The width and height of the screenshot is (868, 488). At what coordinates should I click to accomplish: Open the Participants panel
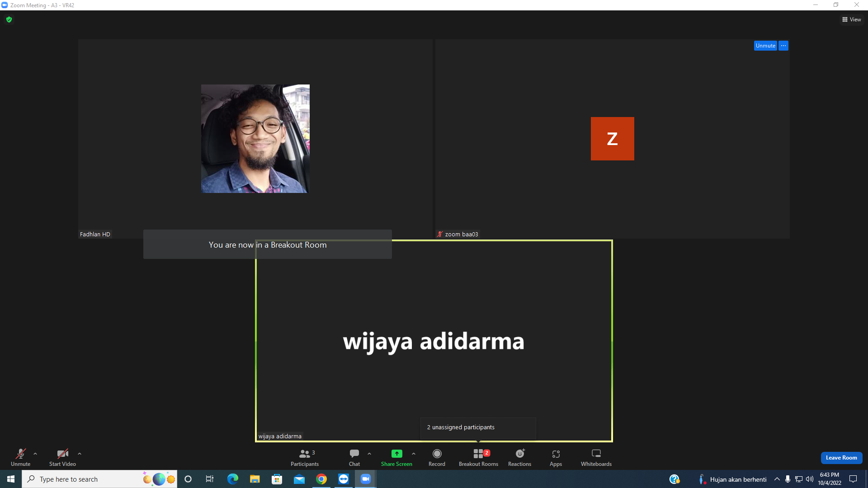[305, 457]
